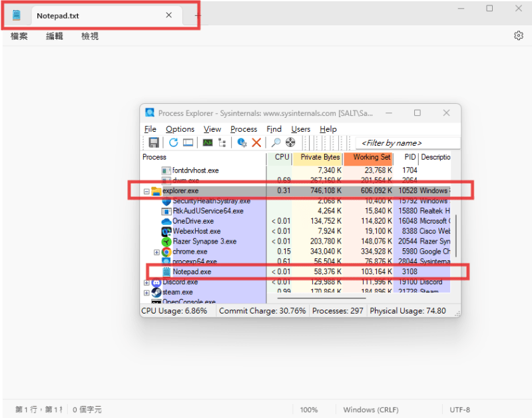Sort by Working Set column header
532x418 pixels.
pyautogui.click(x=368, y=158)
